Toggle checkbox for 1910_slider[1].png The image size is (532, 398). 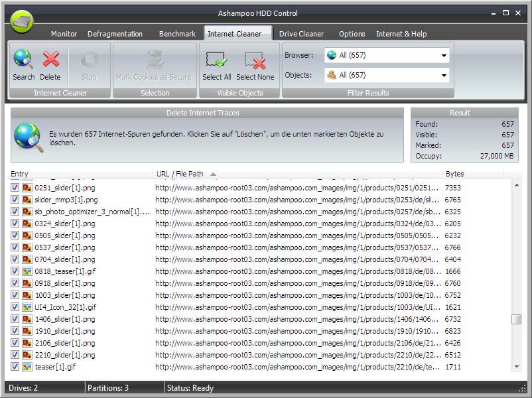tap(15, 331)
